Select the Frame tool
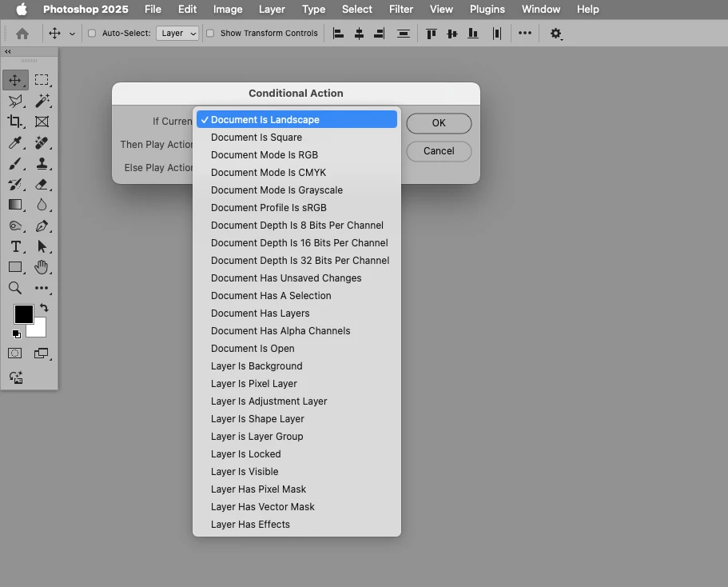 [42, 122]
